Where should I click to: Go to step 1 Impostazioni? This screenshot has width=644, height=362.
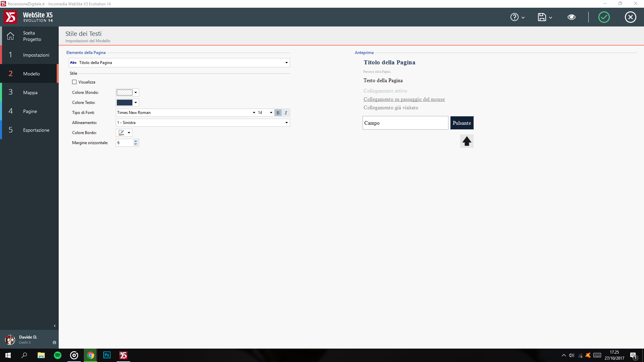tap(30, 55)
